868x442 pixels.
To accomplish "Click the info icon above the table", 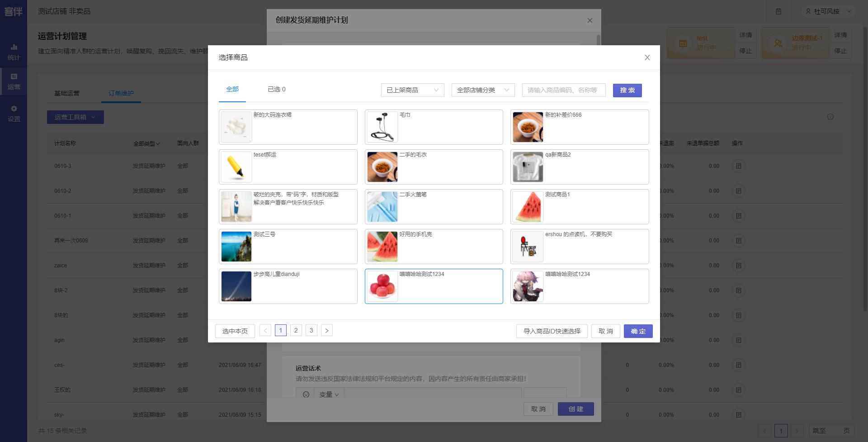I will point(830,117).
